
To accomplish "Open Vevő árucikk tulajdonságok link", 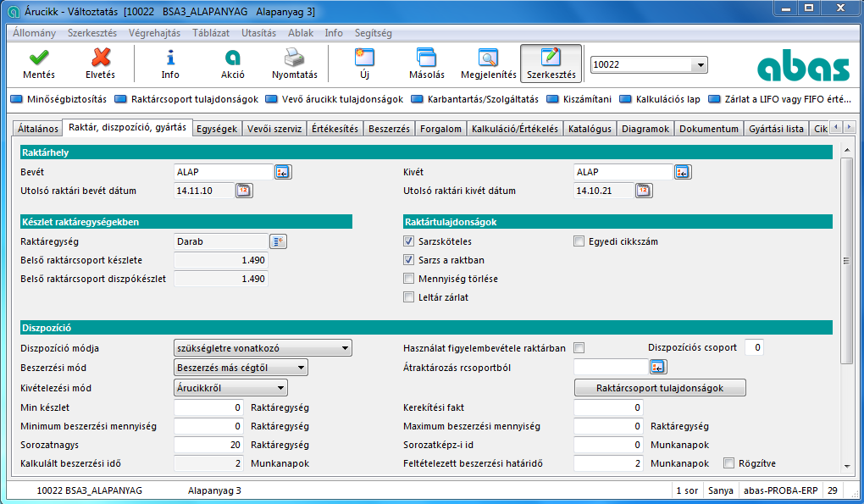I will [x=342, y=99].
